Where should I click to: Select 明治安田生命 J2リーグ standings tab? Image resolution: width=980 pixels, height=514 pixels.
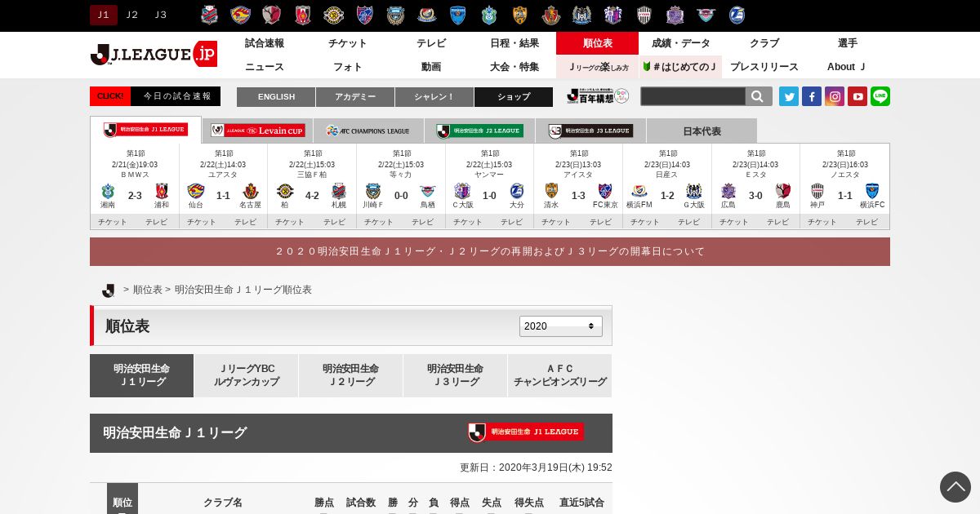(x=351, y=375)
